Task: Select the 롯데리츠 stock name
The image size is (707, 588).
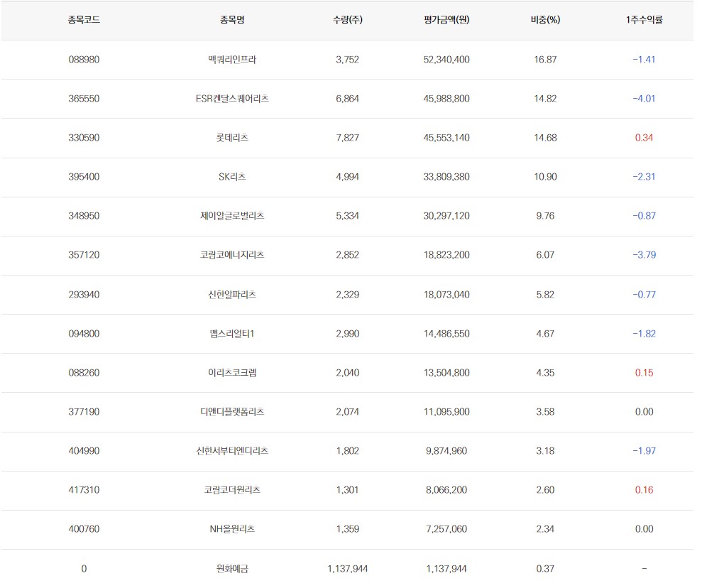Action: (232, 138)
